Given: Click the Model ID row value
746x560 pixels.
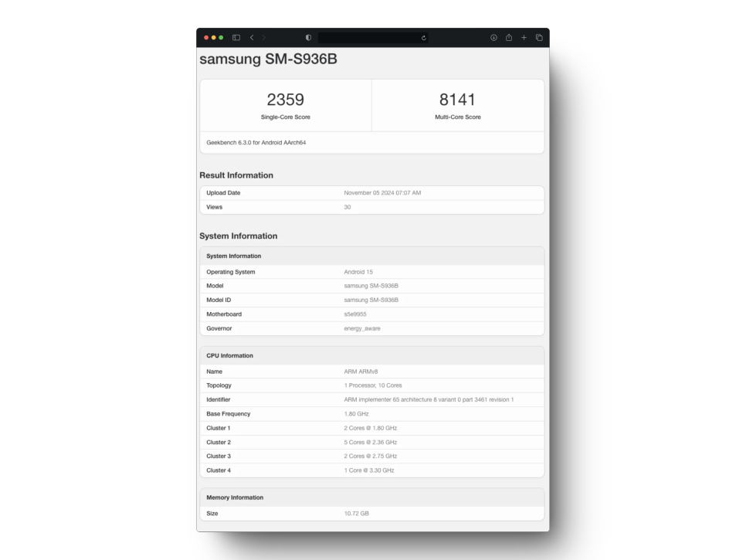Looking at the screenshot, I should pyautogui.click(x=371, y=300).
